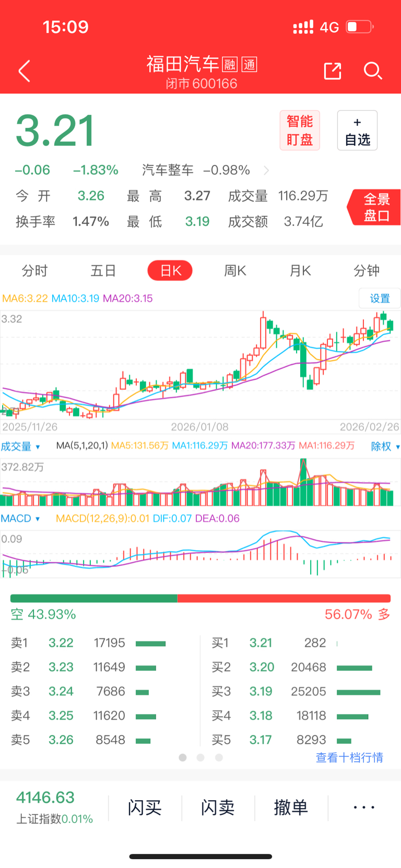Select 买4 price 3.18

pyautogui.click(x=261, y=715)
